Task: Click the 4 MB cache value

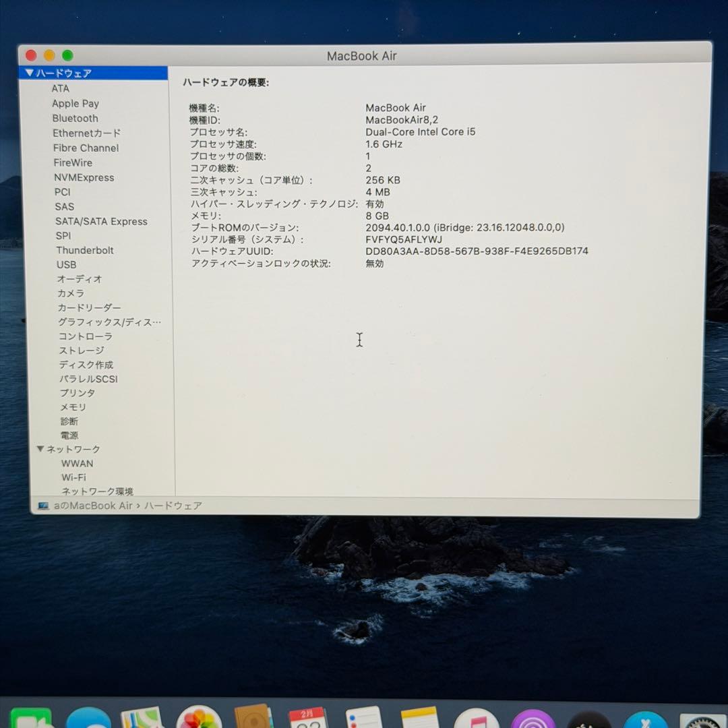Action: click(377, 192)
